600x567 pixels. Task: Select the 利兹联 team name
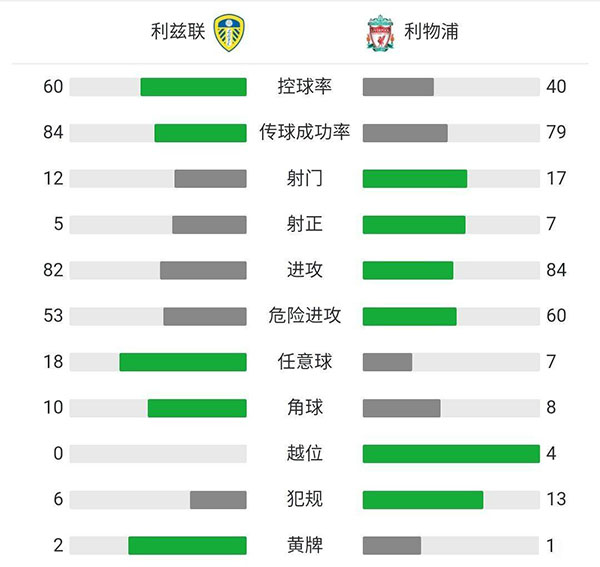178,33
